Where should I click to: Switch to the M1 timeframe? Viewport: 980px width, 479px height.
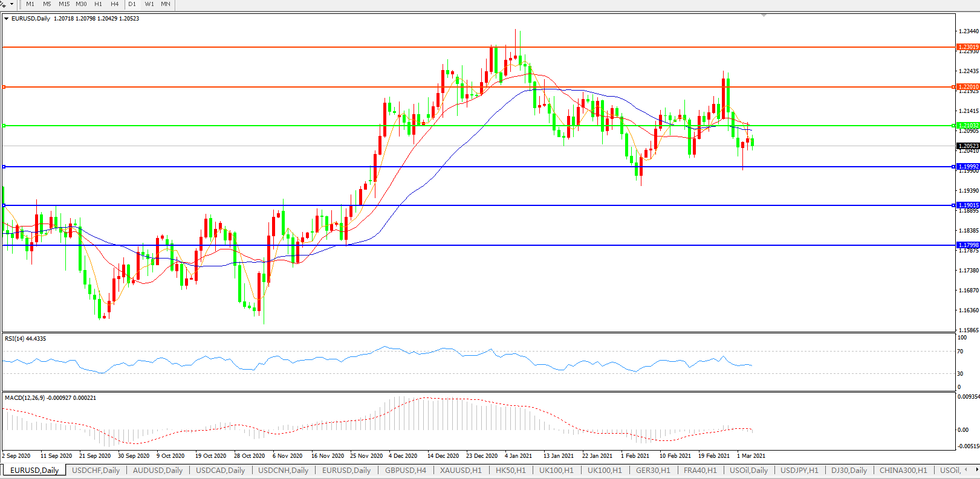point(30,4)
